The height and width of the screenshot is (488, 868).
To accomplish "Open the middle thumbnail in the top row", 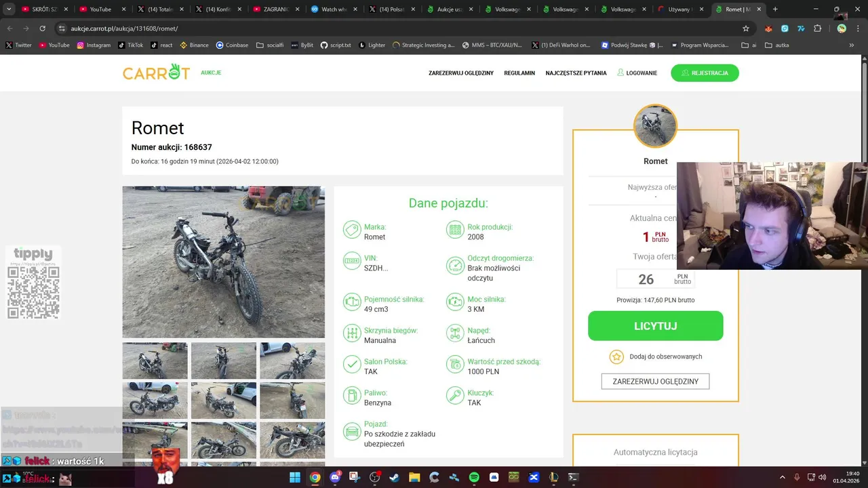I will [223, 361].
